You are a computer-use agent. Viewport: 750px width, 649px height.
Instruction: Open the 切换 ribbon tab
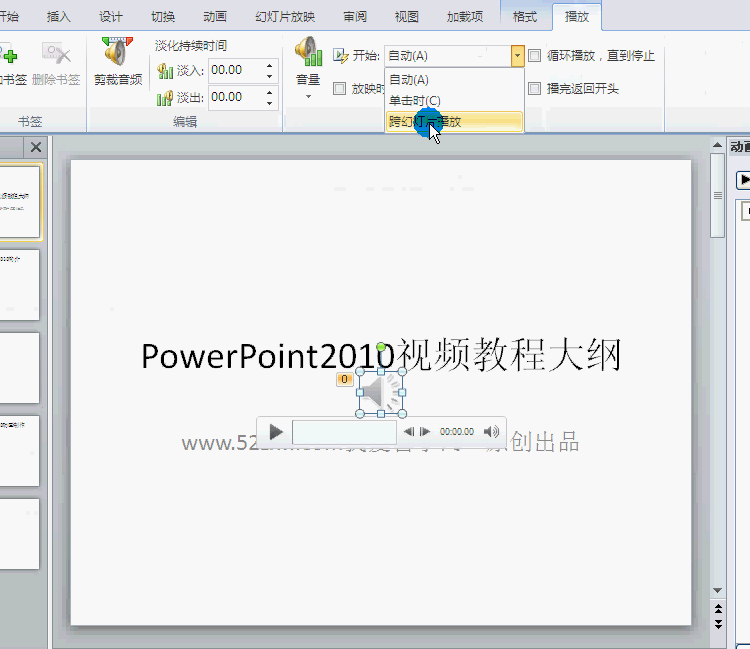pos(163,17)
